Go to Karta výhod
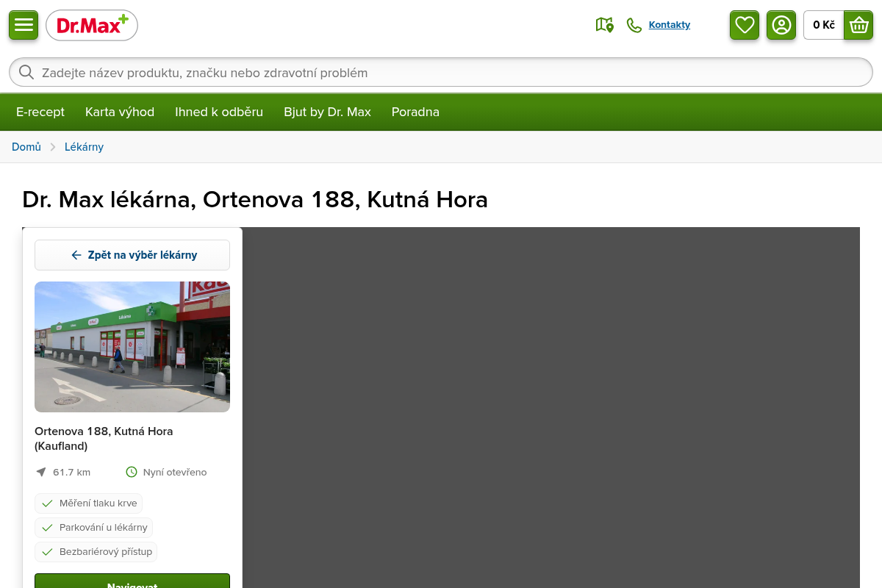The width and height of the screenshot is (882, 588). click(x=120, y=112)
